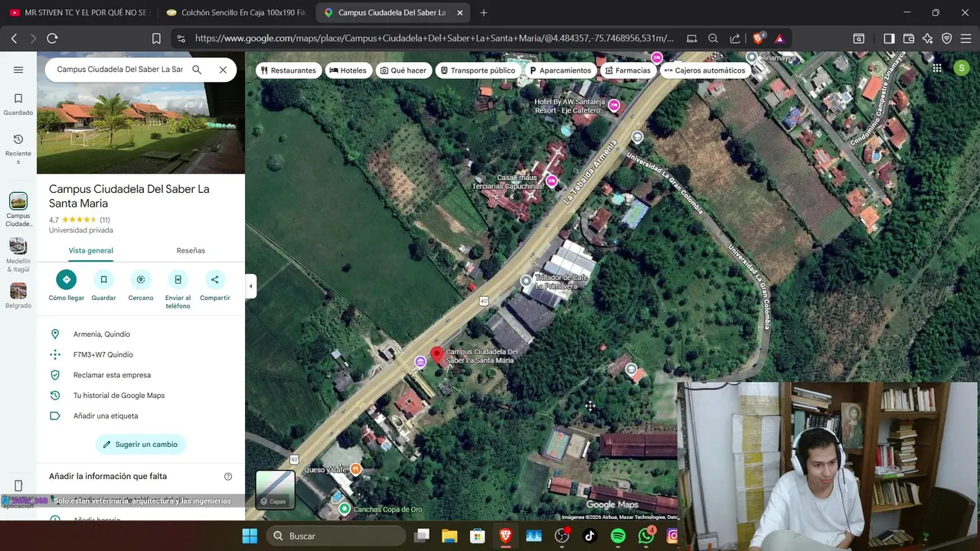
Task: Open a new browser tab with plus
Action: pyautogui.click(x=484, y=13)
